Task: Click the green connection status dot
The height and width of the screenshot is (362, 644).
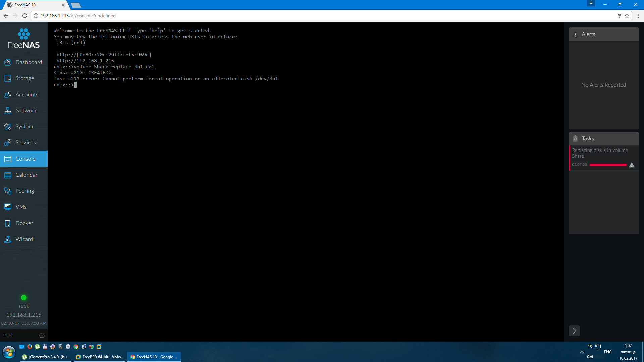Action: point(24,298)
